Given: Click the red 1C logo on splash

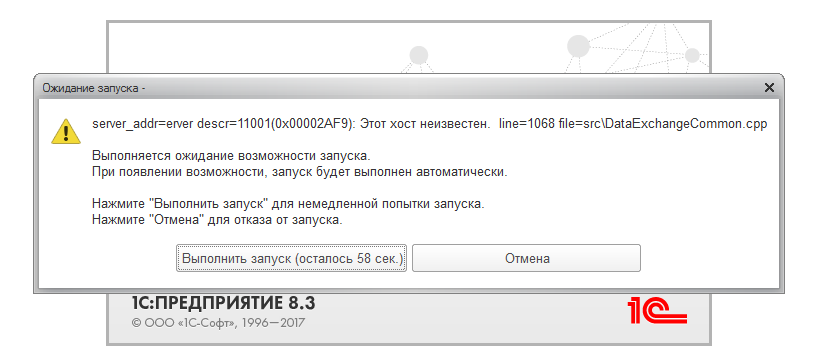Looking at the screenshot, I should click(x=657, y=310).
